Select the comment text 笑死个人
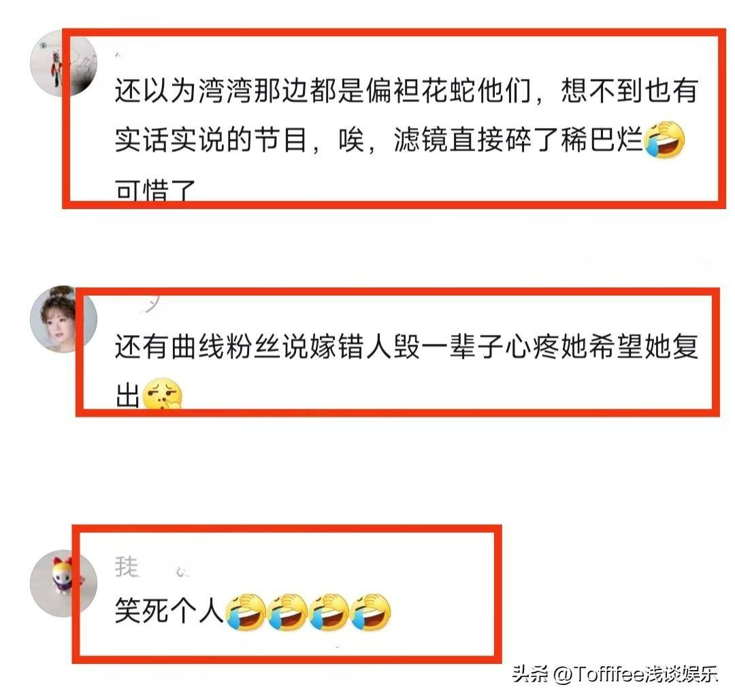The width and height of the screenshot is (735, 700). click(169, 611)
